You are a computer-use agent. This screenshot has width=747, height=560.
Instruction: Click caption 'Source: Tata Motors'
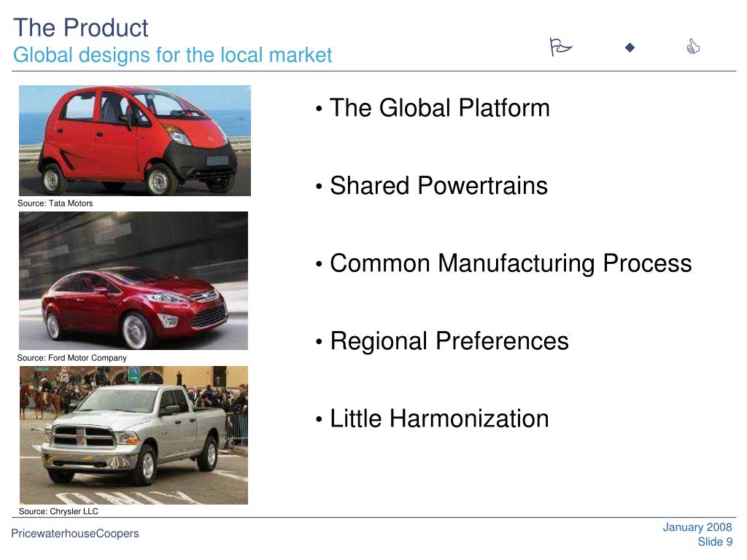click(55, 203)
